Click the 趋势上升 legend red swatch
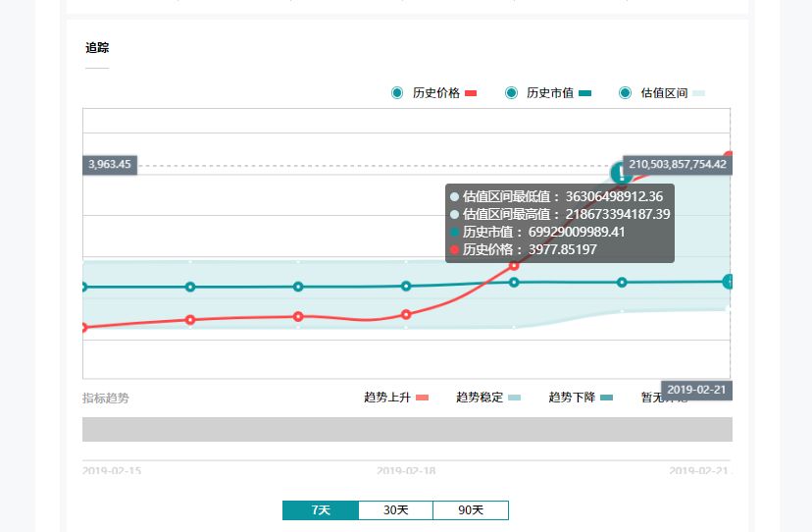812x532 pixels. (x=422, y=398)
